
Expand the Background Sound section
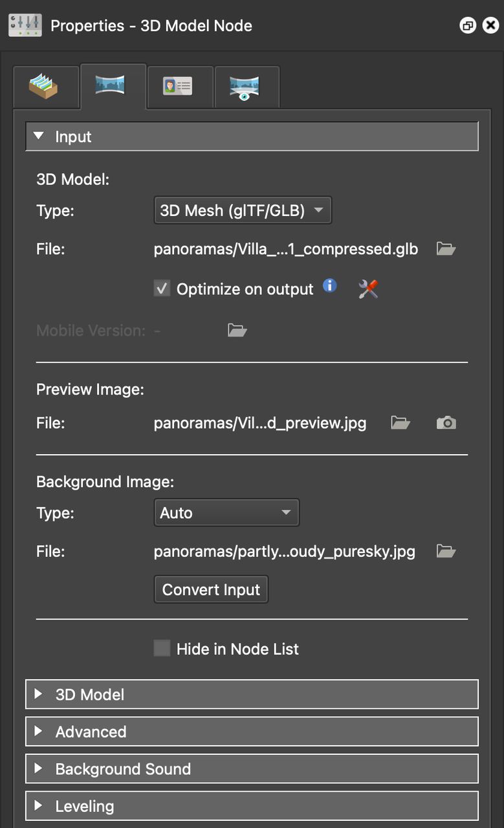(252, 768)
